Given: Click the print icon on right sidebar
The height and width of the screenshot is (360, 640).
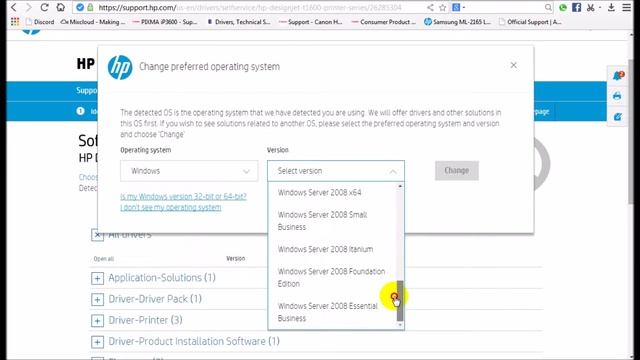Looking at the screenshot, I should click(617, 96).
